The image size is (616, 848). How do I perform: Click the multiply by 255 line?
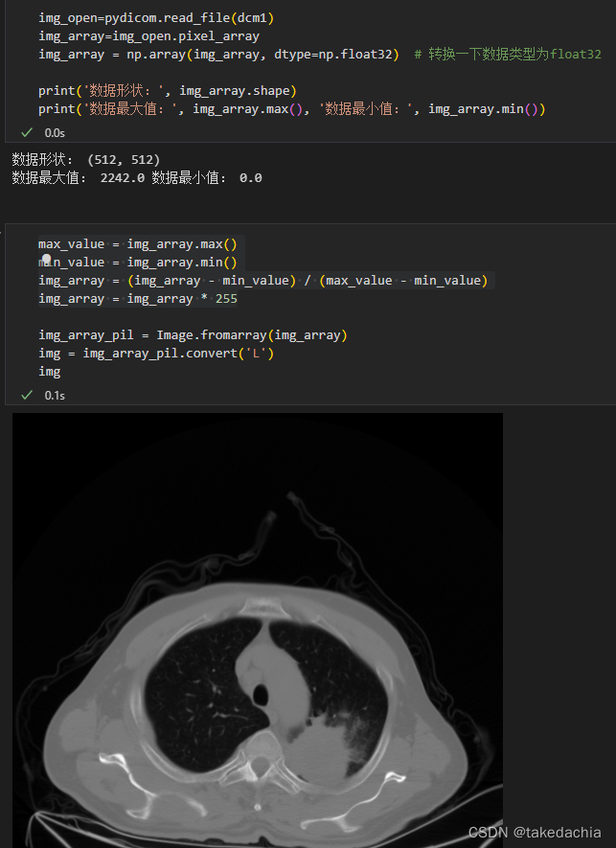point(137,299)
